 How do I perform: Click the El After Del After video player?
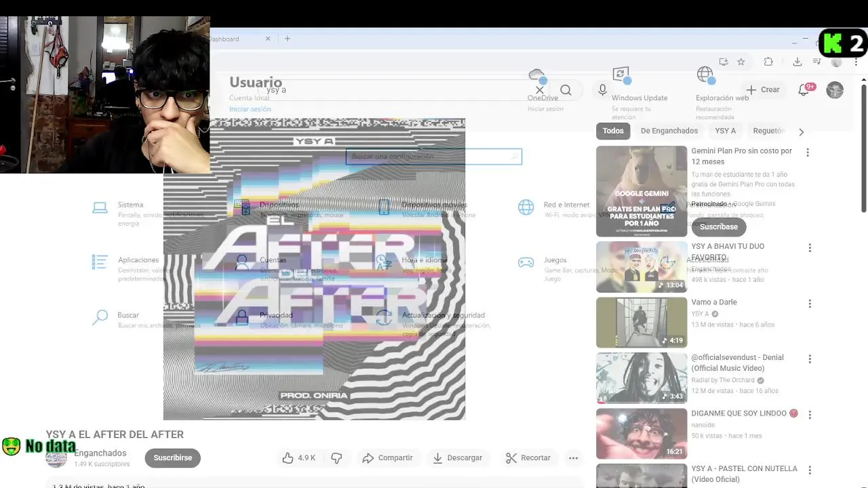pos(314,269)
